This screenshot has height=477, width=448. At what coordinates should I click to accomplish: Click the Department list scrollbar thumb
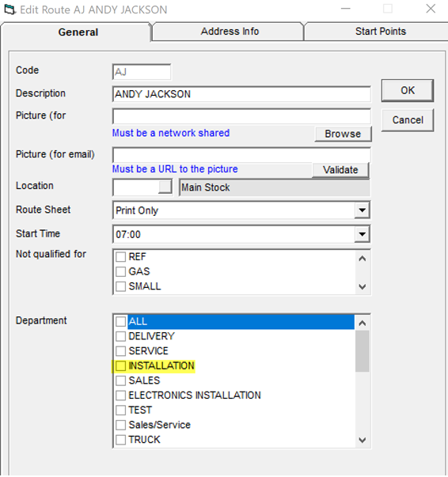tap(363, 351)
